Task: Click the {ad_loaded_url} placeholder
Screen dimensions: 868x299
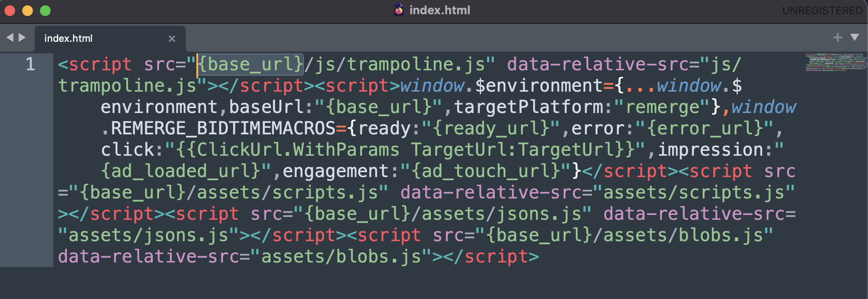Action: click(x=180, y=171)
